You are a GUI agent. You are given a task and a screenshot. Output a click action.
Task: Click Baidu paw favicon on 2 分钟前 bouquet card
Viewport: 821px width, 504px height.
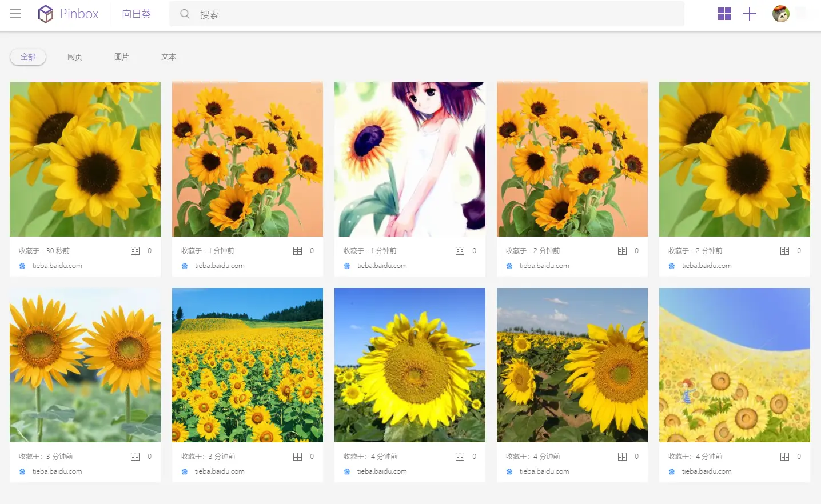509,266
